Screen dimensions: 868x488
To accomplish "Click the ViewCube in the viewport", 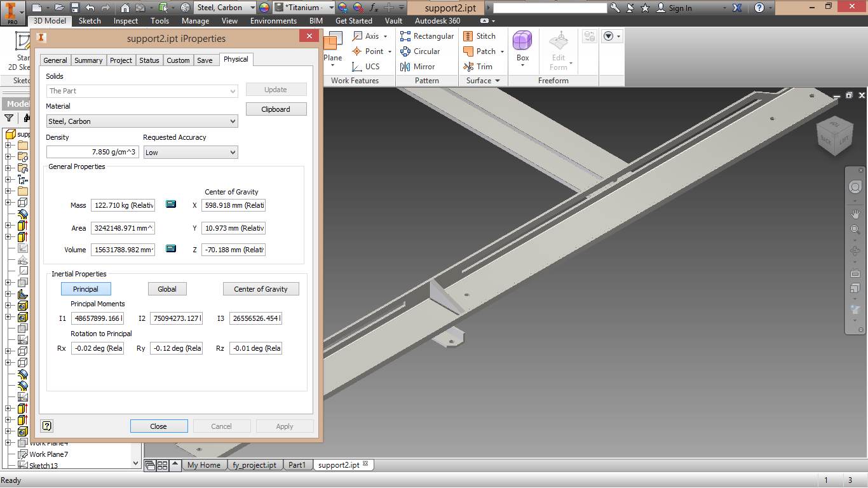I will coord(834,135).
